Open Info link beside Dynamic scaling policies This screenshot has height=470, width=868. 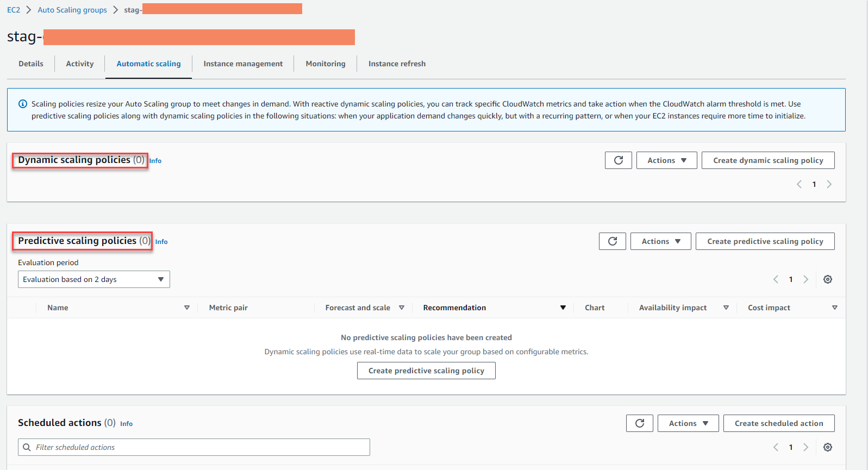[155, 161]
